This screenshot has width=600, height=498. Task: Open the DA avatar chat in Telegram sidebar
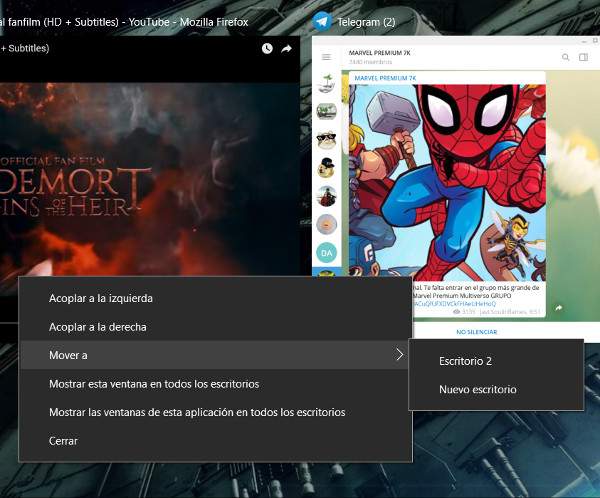click(x=326, y=253)
